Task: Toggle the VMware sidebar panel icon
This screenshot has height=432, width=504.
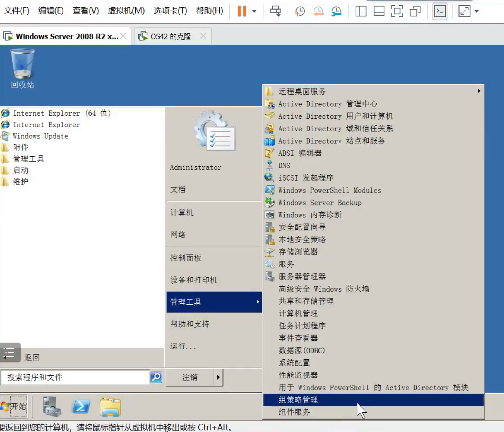Action: click(361, 11)
